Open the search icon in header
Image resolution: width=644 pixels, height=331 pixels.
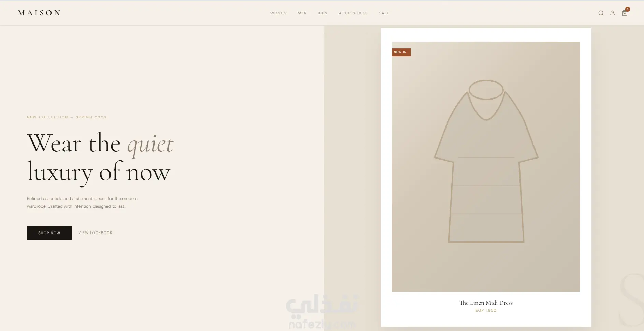coord(601,13)
